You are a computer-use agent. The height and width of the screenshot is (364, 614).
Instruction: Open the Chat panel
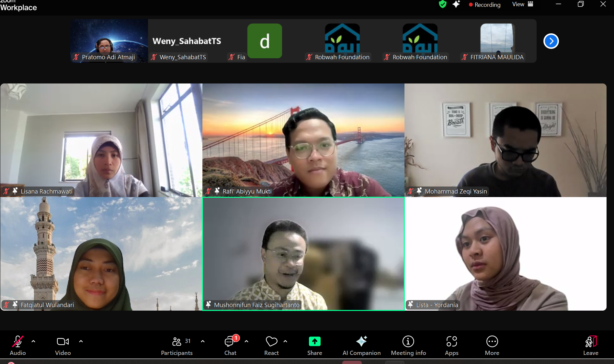point(230,345)
